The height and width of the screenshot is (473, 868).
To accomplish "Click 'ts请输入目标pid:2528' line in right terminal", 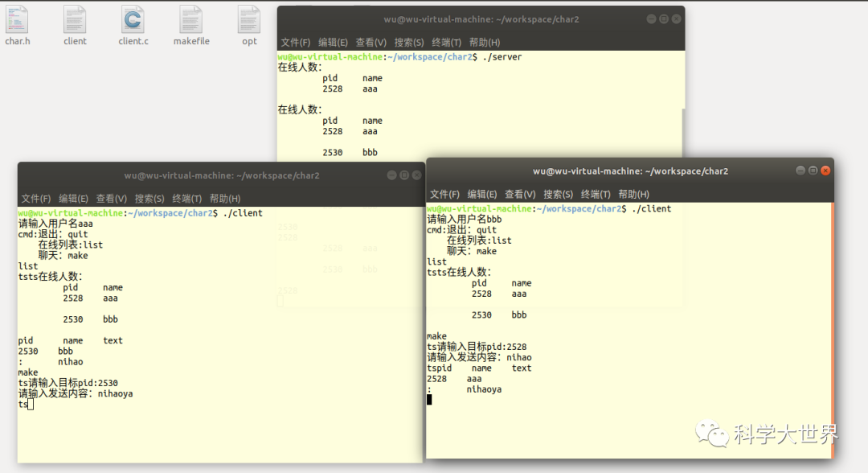I will 477,347.
